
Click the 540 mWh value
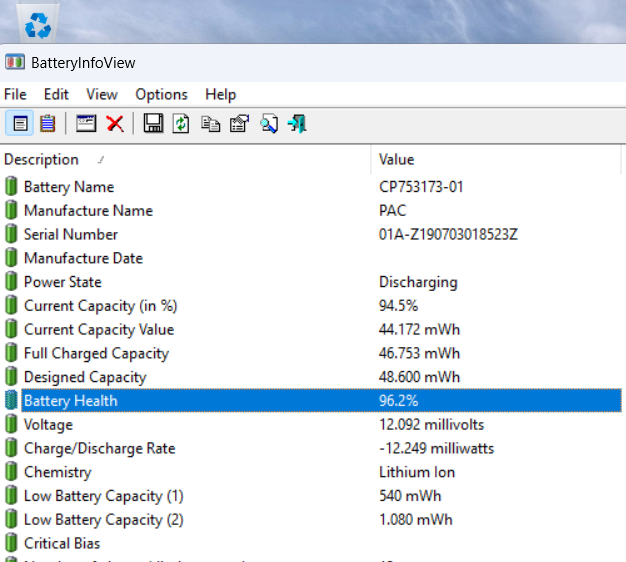pos(410,495)
